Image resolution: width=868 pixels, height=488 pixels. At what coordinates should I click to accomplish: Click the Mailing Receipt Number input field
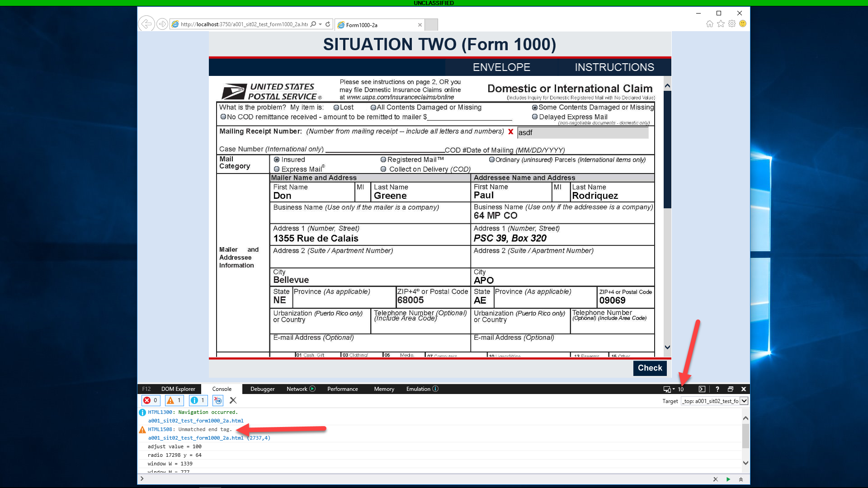pyautogui.click(x=583, y=133)
